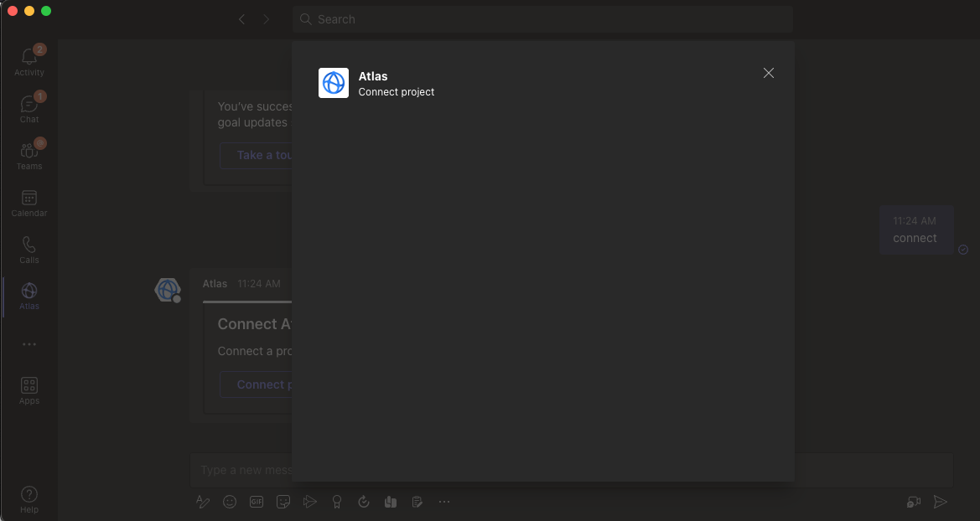Focus the Search box at top
This screenshot has width=980, height=521.
point(542,19)
